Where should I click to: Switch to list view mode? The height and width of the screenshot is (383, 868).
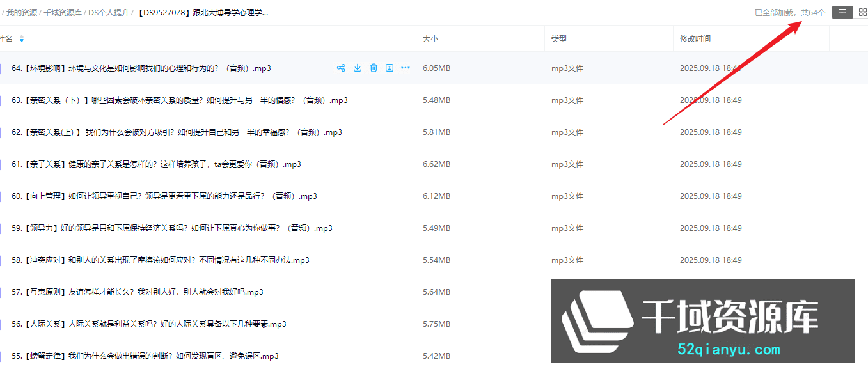tap(842, 12)
